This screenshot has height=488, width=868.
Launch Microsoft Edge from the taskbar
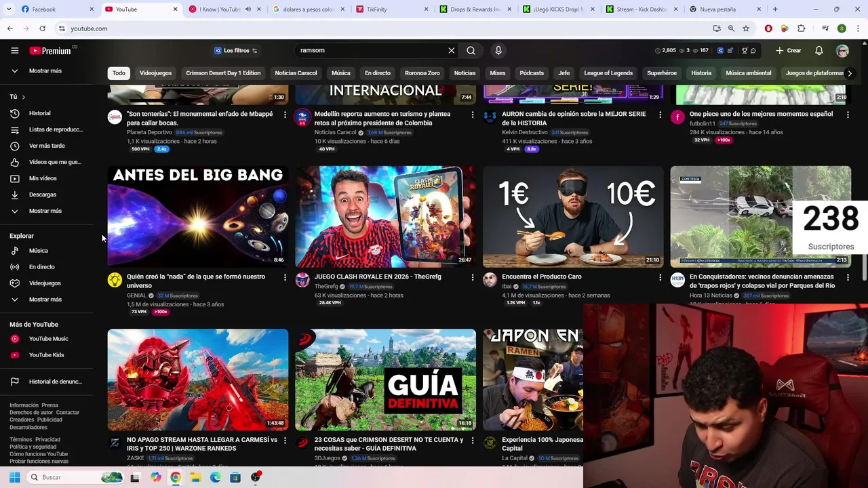click(216, 477)
